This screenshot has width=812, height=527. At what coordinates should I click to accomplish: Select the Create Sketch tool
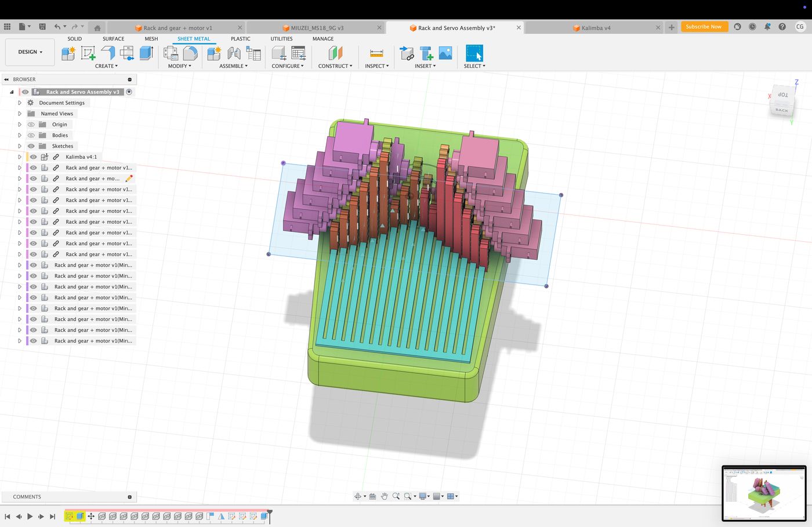tap(88, 53)
